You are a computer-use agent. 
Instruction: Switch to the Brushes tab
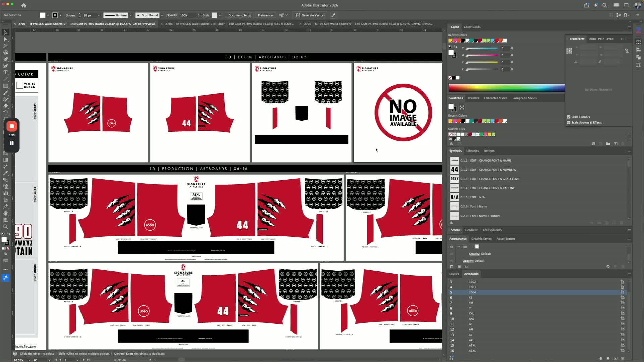[473, 98]
